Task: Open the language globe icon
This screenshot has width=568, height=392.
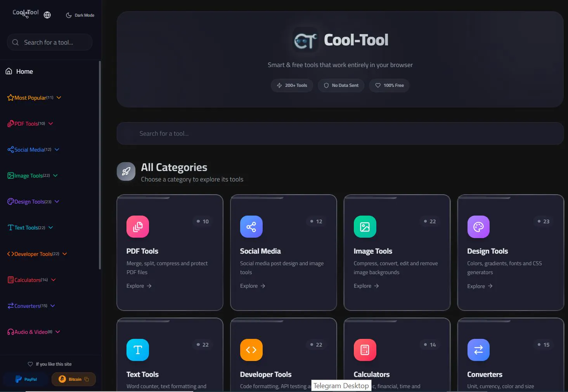Action: (x=47, y=15)
